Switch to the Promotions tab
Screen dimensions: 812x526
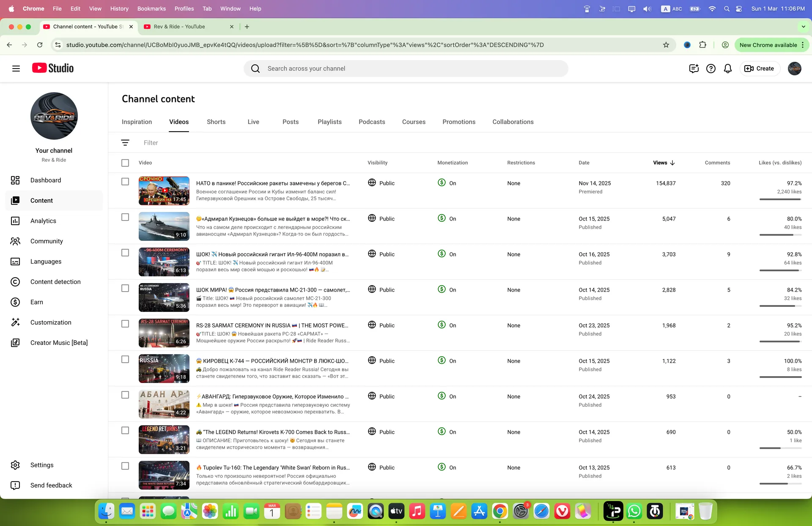(x=459, y=122)
